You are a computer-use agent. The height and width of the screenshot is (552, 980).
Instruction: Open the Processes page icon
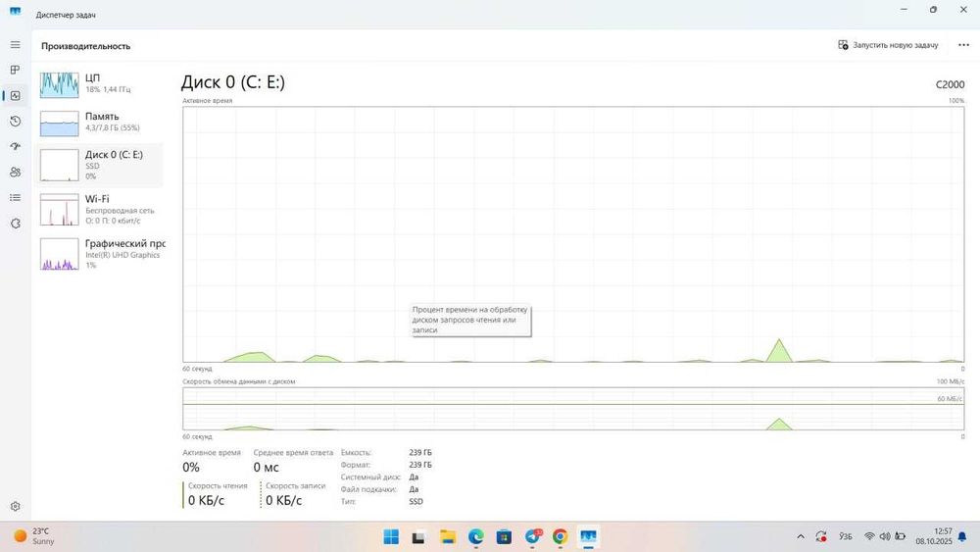coord(15,70)
